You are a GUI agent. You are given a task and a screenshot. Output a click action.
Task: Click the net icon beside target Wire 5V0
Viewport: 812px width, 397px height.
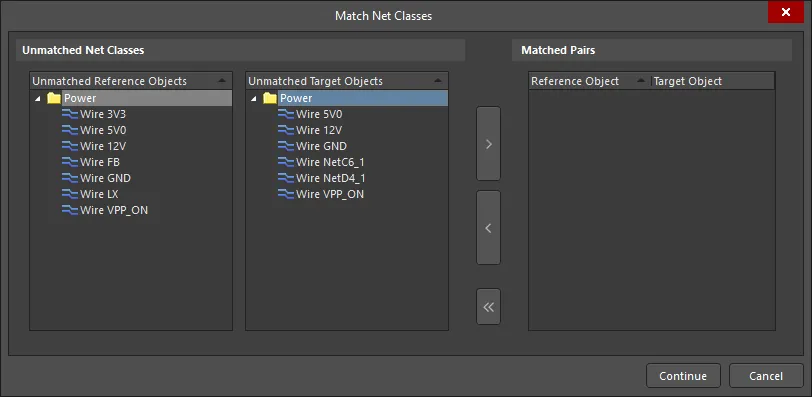(286, 114)
